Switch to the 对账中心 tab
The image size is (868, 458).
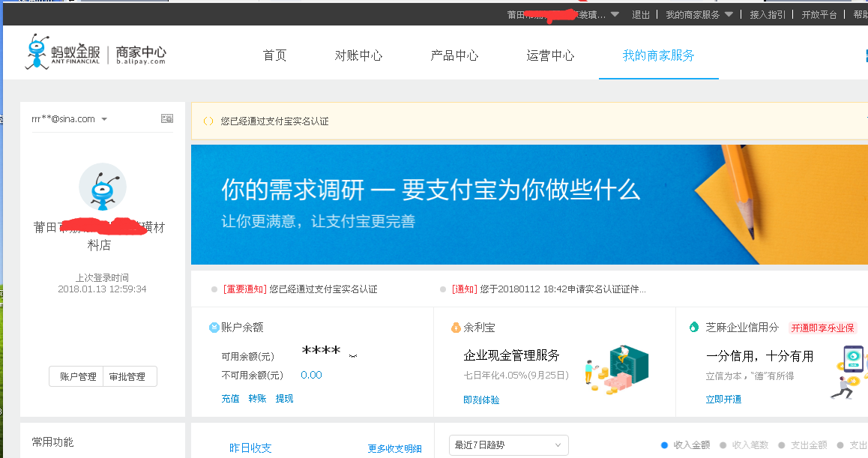358,55
